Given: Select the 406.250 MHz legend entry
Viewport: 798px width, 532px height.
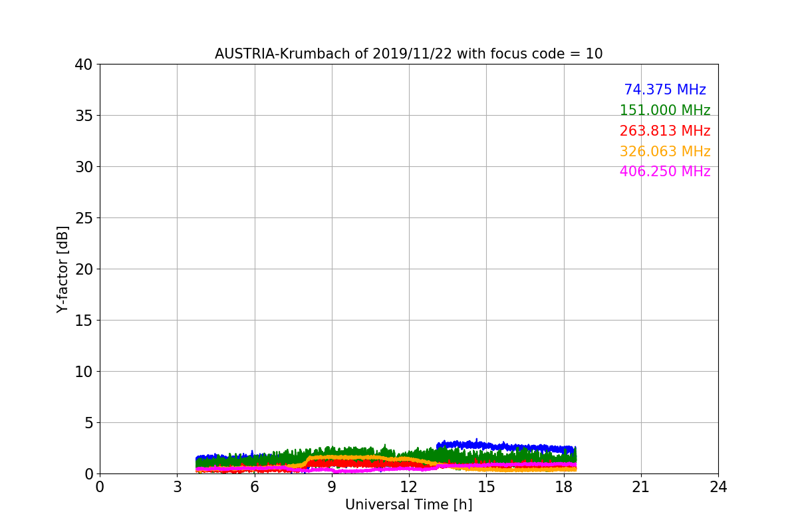Looking at the screenshot, I should click(x=665, y=172).
